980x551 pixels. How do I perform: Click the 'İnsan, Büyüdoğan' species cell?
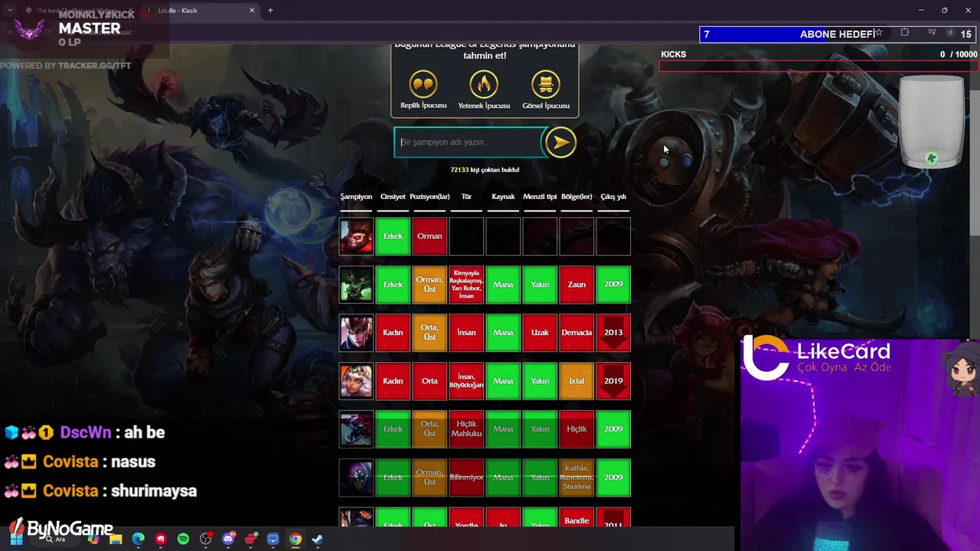pyautogui.click(x=466, y=381)
